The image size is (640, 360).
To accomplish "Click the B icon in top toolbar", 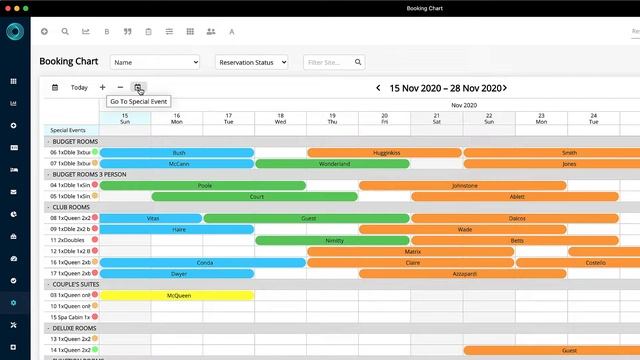I will (107, 31).
